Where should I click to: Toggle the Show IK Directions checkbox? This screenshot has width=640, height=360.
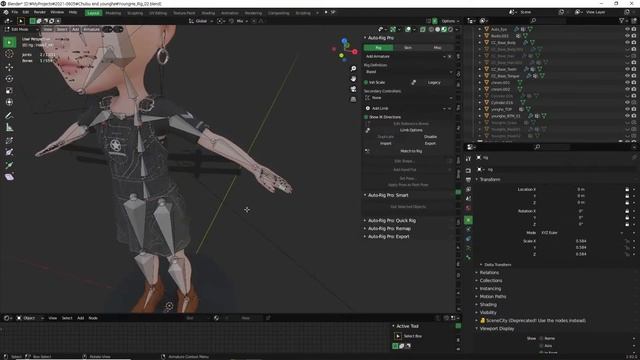pyautogui.click(x=366, y=117)
